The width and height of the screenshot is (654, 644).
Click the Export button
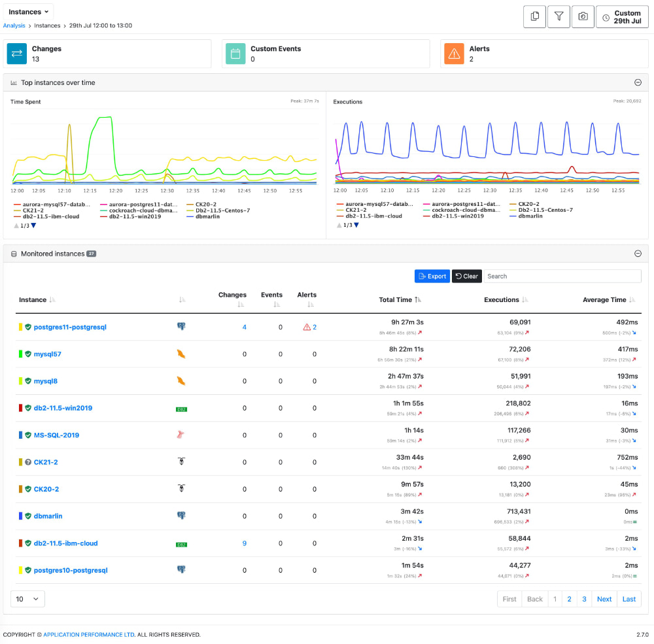click(x=432, y=276)
